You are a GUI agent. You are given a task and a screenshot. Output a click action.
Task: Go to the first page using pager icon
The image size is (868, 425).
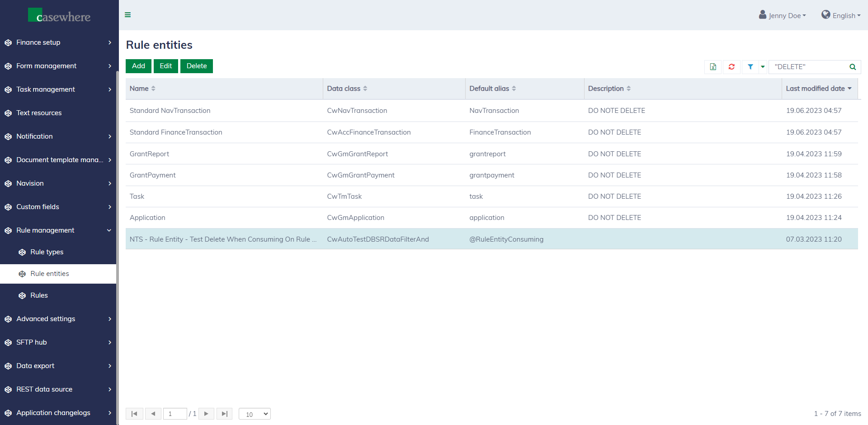click(134, 414)
